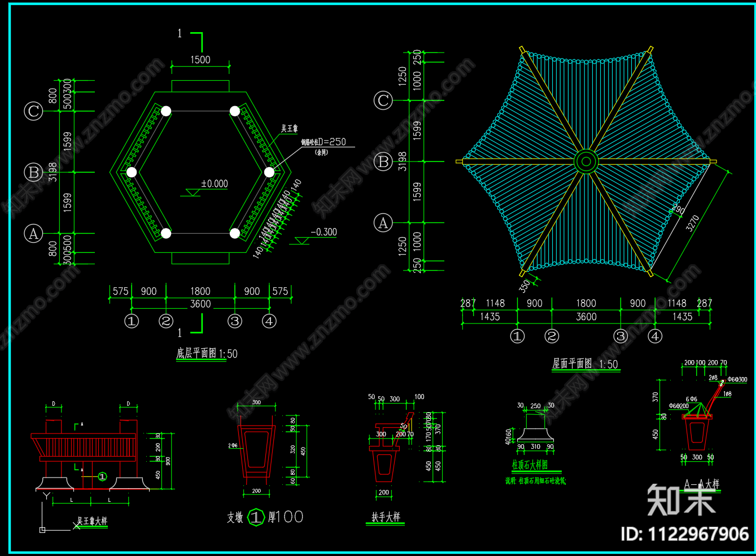This screenshot has height=556, width=756.
Task: Click the 扶手大样 detail title
Action: point(386,517)
